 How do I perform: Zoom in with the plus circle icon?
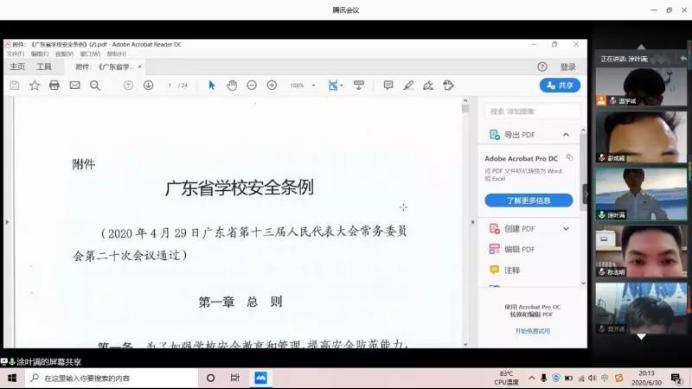point(272,85)
